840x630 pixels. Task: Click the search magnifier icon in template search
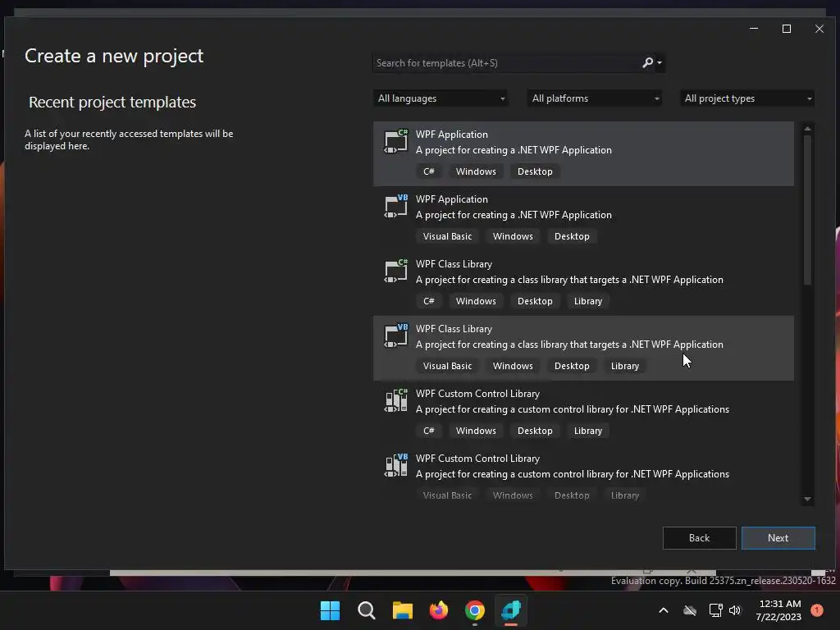648,62
